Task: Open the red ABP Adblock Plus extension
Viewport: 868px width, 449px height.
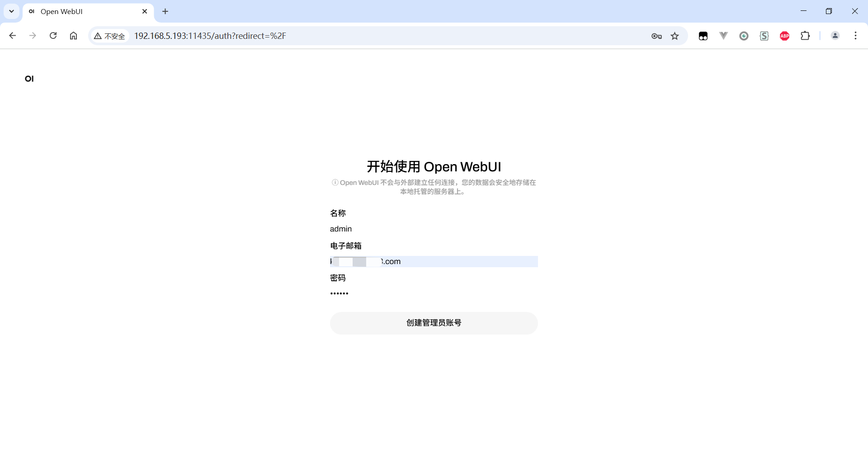Action: pyautogui.click(x=784, y=36)
